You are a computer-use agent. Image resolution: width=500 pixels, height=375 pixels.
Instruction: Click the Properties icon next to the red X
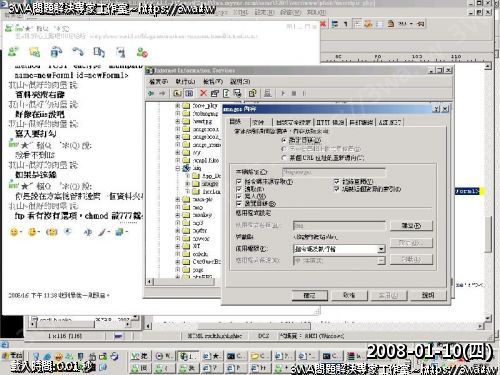pyautogui.click(x=214, y=93)
